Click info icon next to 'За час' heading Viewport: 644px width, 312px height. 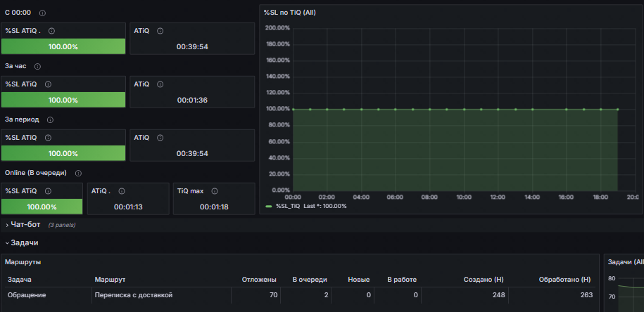[37, 67]
